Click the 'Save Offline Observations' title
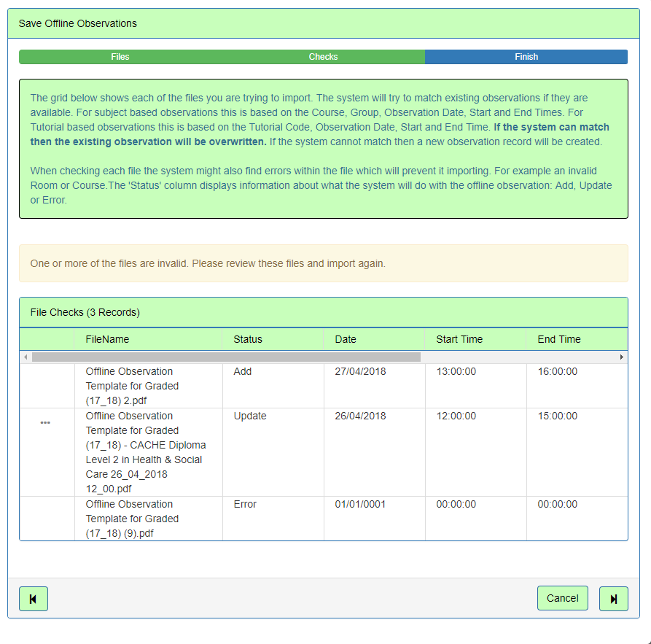Image resolution: width=651 pixels, height=644 pixels. (x=77, y=23)
